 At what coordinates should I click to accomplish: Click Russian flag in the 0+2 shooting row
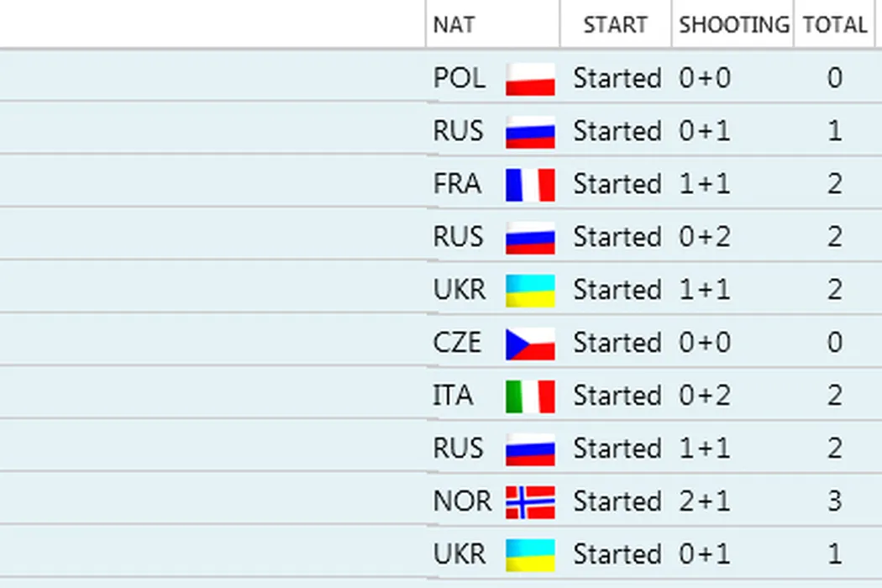(x=530, y=238)
